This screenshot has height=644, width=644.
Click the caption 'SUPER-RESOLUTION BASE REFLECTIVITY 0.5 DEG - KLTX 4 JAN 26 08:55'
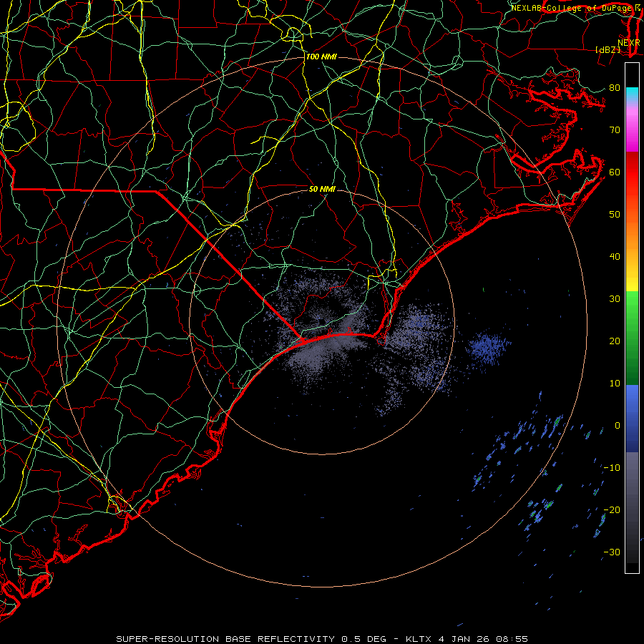pyautogui.click(x=322, y=639)
